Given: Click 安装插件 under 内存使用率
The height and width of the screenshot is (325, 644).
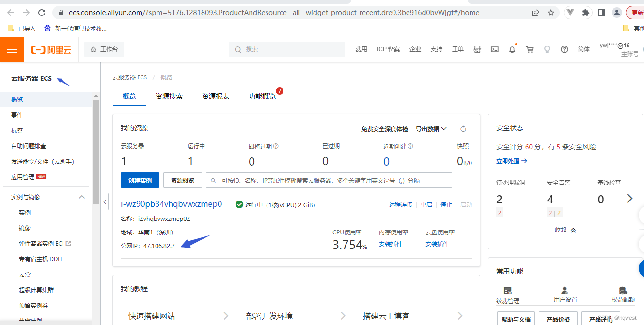Looking at the screenshot, I should click(x=391, y=244).
